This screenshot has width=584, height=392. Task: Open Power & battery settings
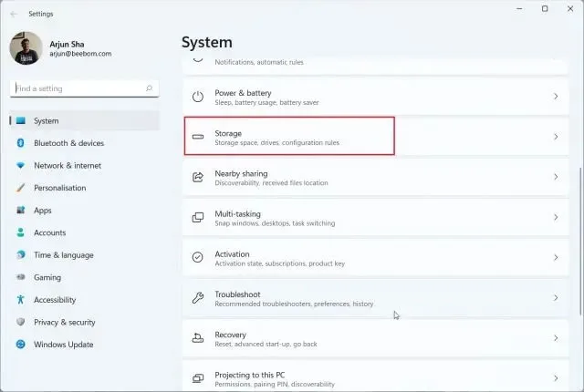click(375, 97)
